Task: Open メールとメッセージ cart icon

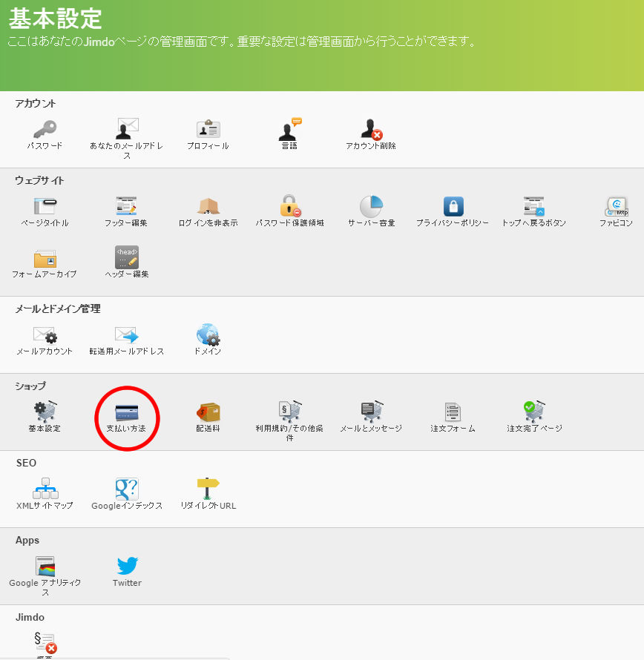Action: pyautogui.click(x=372, y=412)
